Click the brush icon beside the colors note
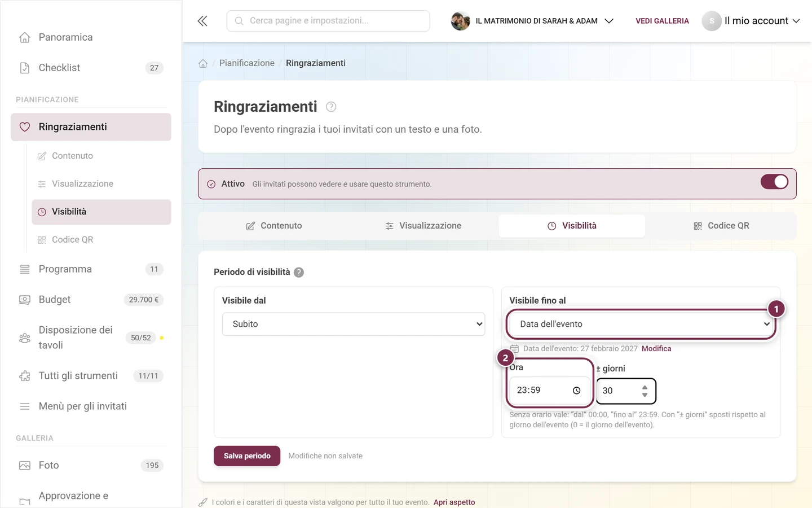The height and width of the screenshot is (508, 812). click(x=203, y=502)
